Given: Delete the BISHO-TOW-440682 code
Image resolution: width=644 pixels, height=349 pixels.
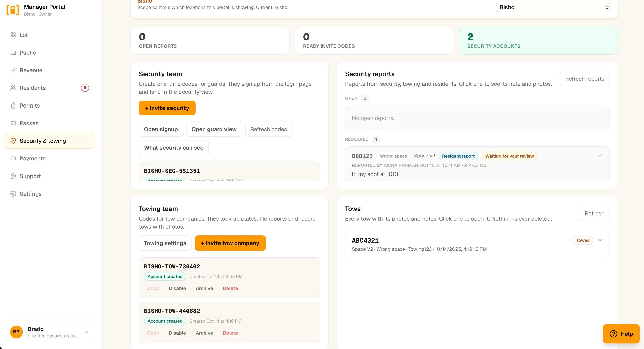Looking at the screenshot, I should (x=230, y=333).
